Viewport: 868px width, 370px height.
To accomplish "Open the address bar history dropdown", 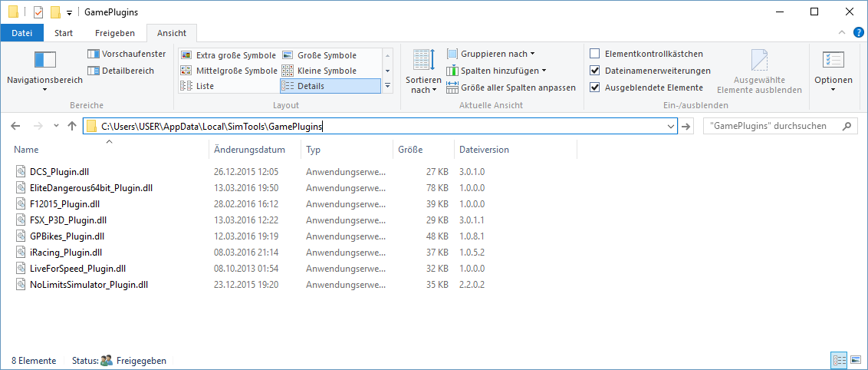I will pyautogui.click(x=672, y=127).
